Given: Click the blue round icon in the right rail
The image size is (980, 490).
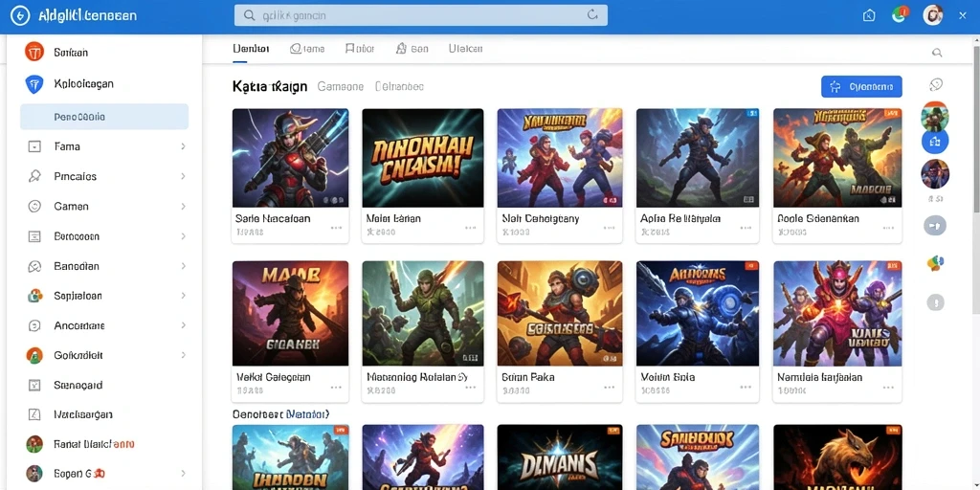Looking at the screenshot, I should 935,143.
